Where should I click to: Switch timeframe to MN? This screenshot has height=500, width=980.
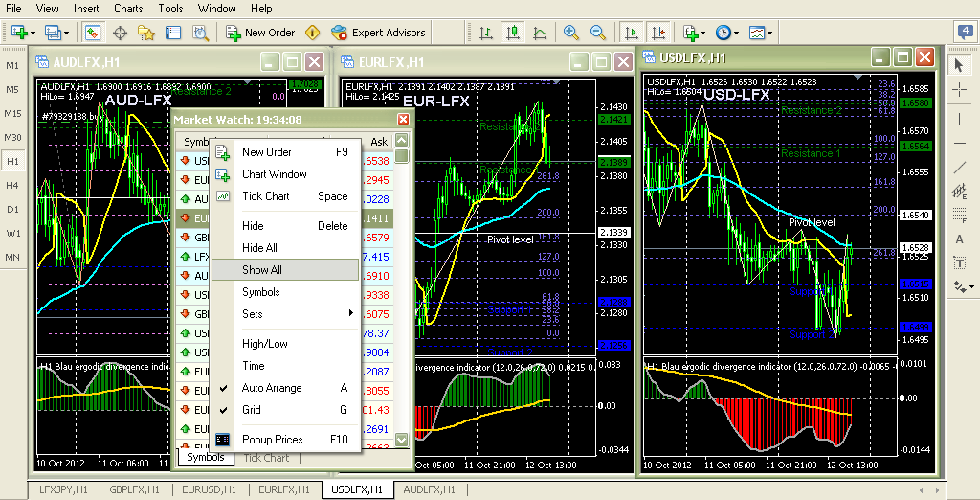[12, 257]
